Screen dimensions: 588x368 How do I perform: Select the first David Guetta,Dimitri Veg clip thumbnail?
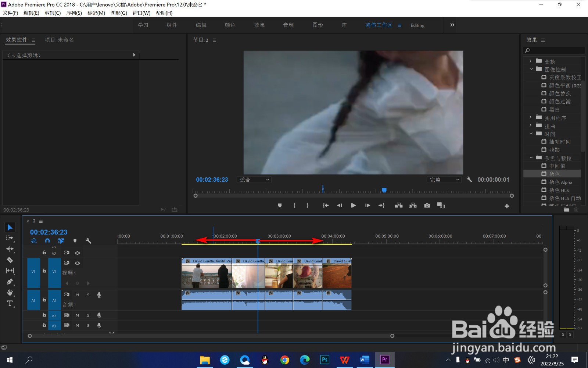(207, 276)
